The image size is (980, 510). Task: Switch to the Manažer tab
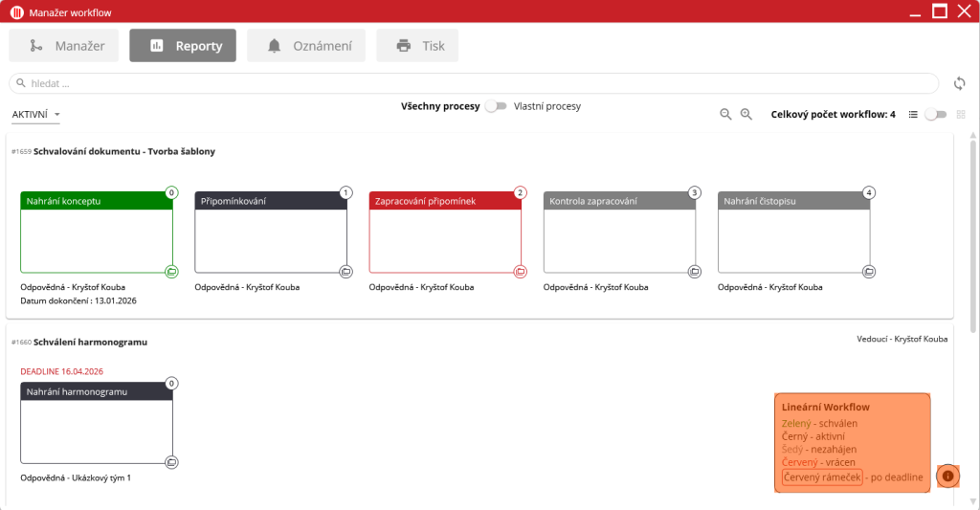click(63, 46)
